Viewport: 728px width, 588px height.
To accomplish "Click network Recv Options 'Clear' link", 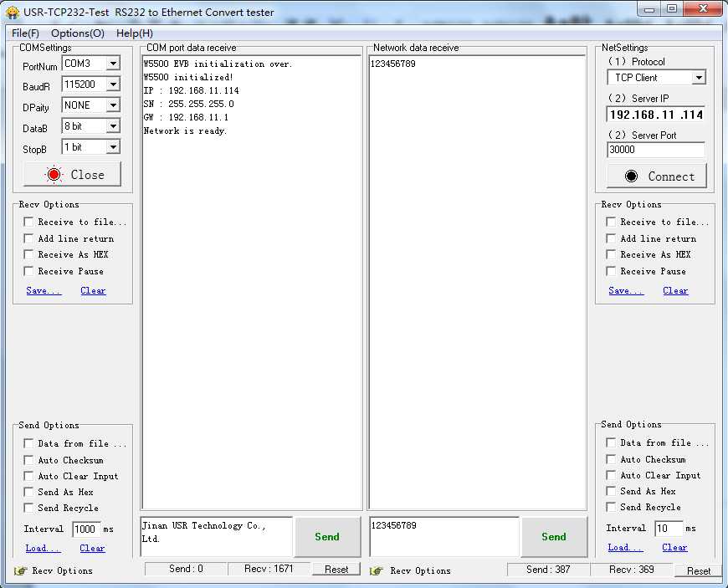I will click(x=675, y=290).
